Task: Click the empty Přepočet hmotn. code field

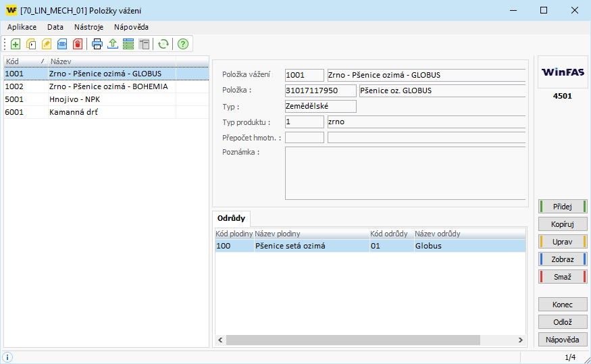Action: point(304,138)
